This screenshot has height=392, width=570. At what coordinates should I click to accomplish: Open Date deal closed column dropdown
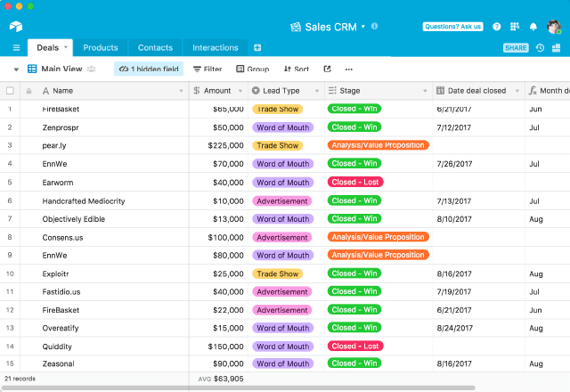[517, 91]
